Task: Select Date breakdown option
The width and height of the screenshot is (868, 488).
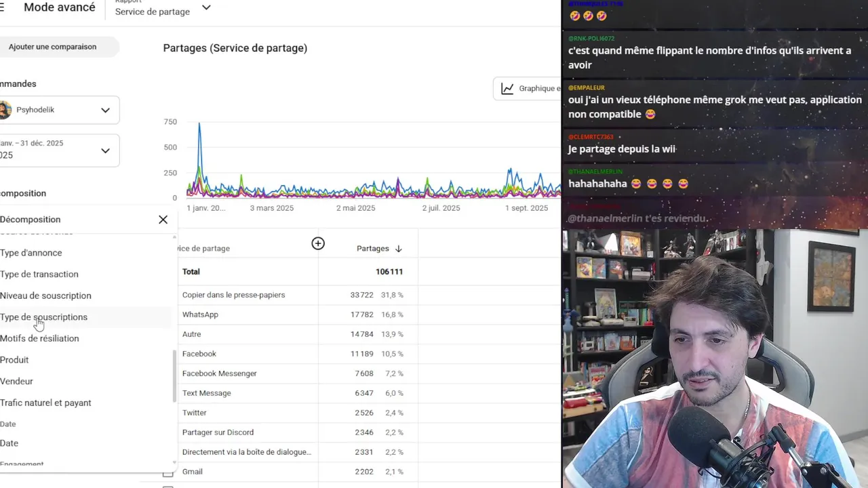Action: [9, 443]
